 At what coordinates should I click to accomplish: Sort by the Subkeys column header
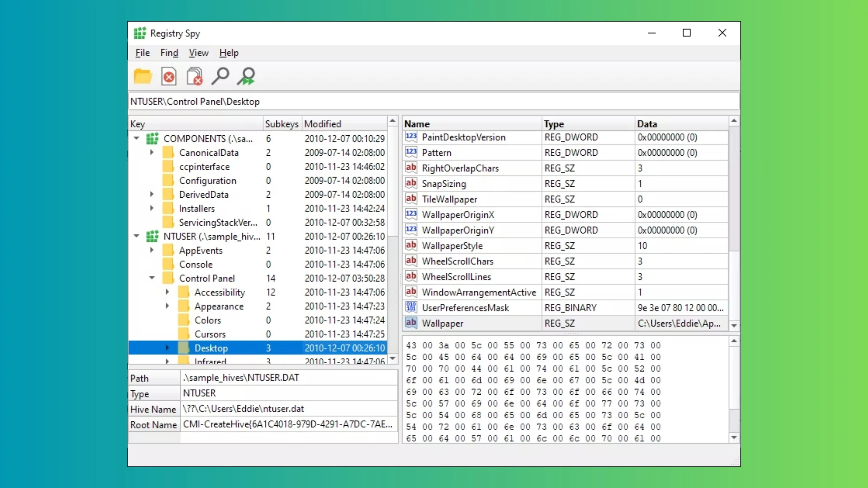pyautogui.click(x=282, y=124)
